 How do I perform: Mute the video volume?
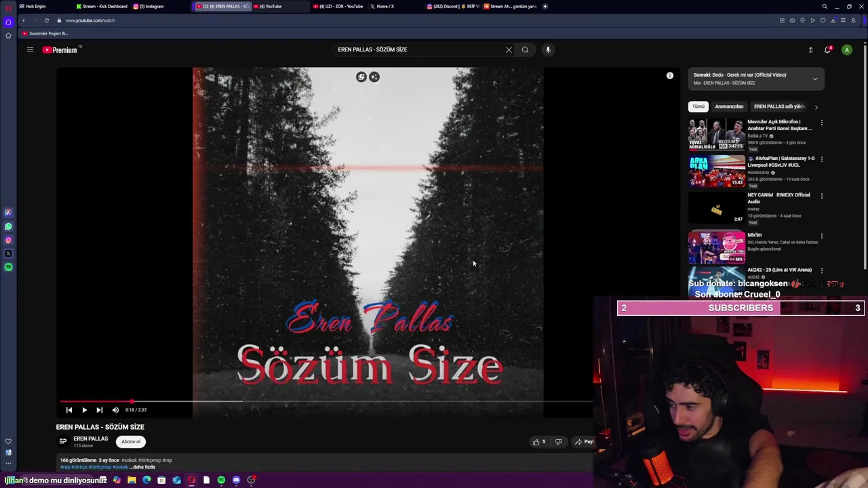(x=115, y=410)
